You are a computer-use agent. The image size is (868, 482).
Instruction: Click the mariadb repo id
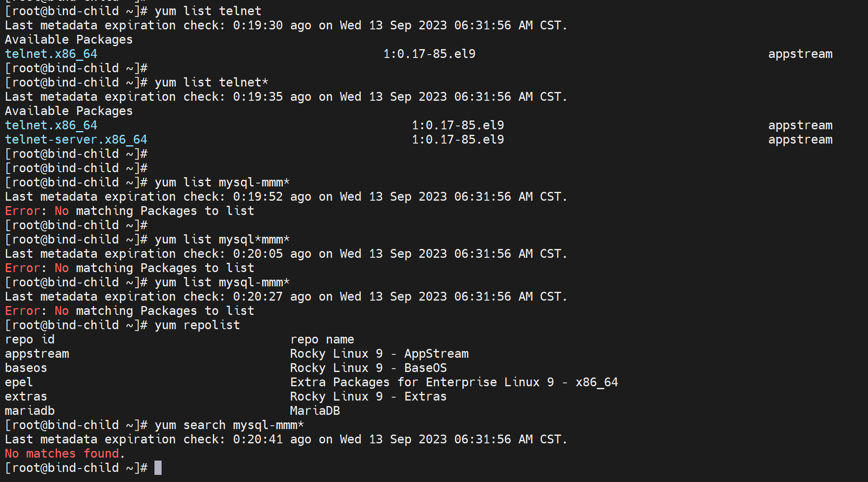tap(30, 411)
